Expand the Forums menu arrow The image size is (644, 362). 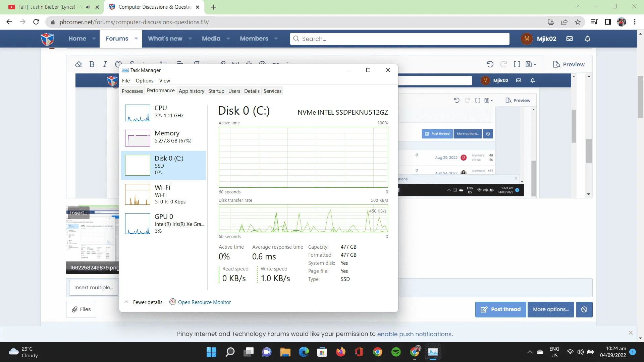[136, 39]
